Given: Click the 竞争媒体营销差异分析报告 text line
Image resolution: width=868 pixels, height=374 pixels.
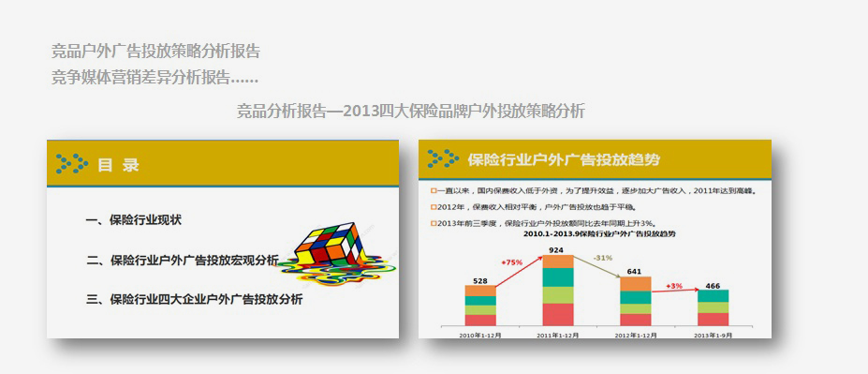Looking at the screenshot, I should point(154,78).
